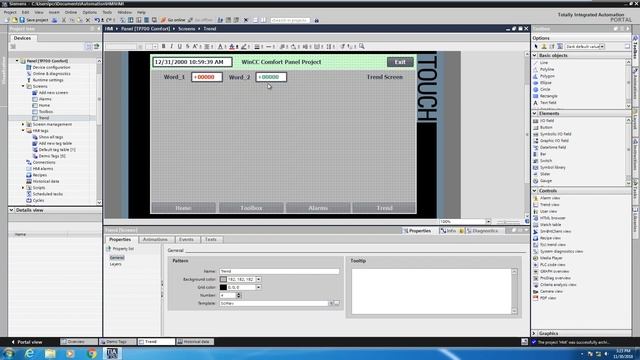Open the Options menu
This screenshot has width=640, height=360.
89,13
